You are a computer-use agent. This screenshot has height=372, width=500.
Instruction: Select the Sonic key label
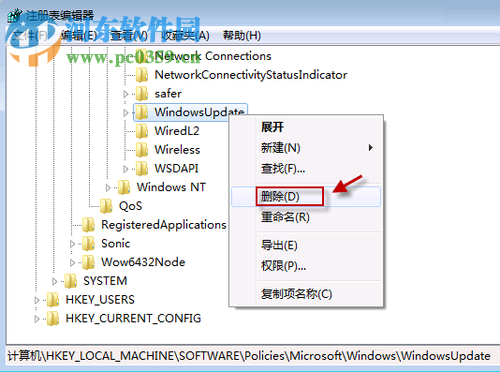(115, 243)
